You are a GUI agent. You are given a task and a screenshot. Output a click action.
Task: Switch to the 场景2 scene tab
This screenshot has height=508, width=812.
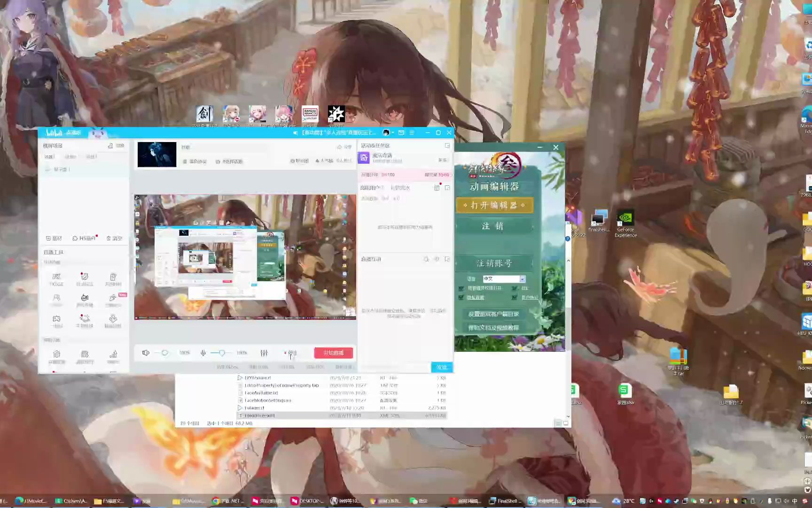tap(70, 157)
